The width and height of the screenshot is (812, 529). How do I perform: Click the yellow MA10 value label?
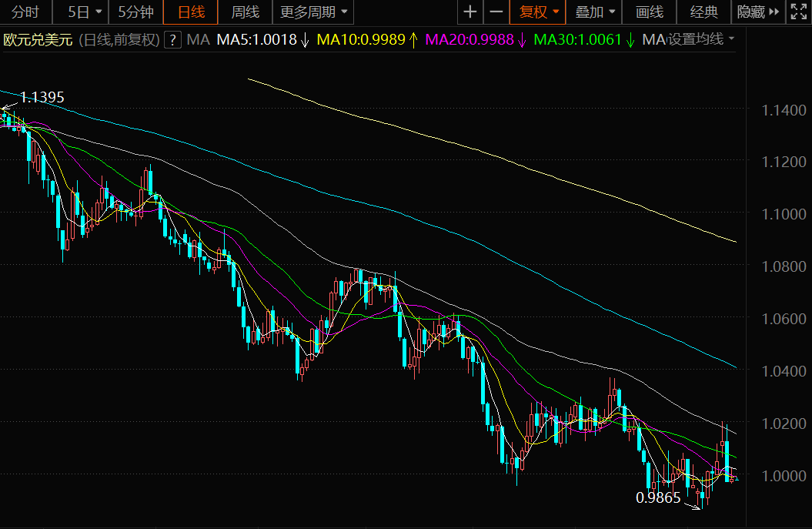click(361, 40)
